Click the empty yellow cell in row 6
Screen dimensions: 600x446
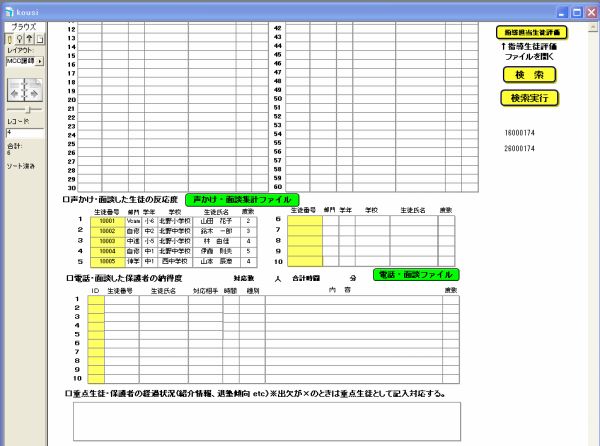pyautogui.click(x=304, y=220)
